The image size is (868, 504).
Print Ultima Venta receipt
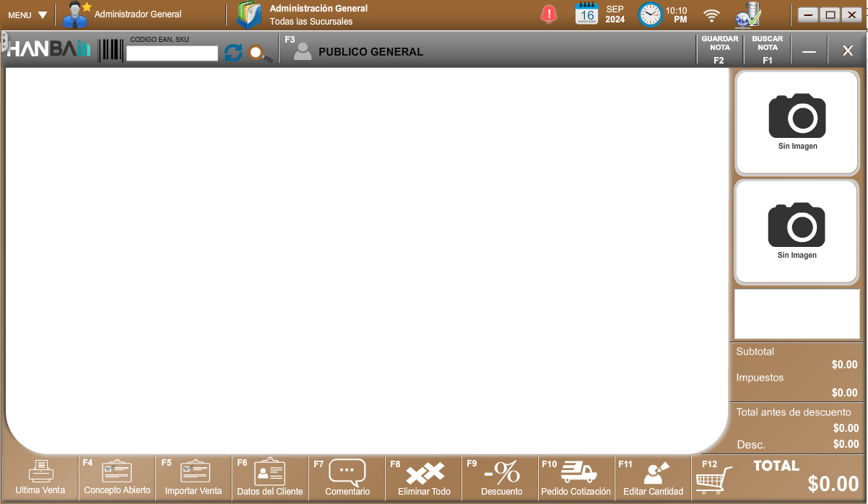(x=40, y=478)
